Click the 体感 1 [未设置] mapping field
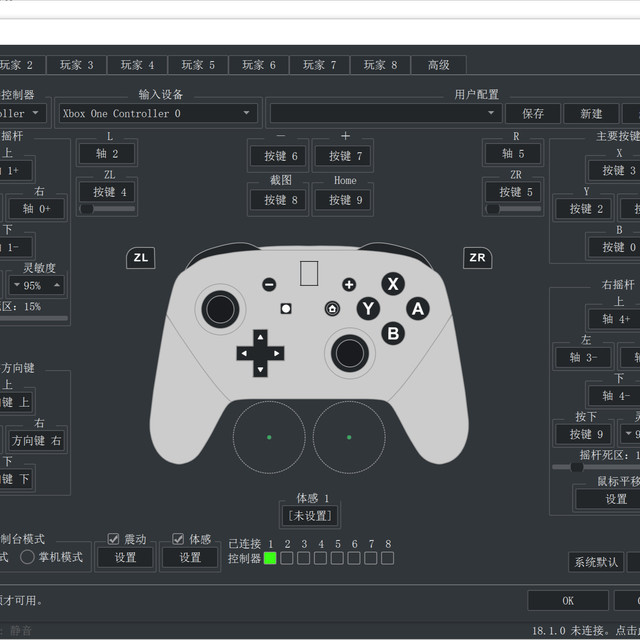Viewport: 640px width, 640px height. pos(312,516)
